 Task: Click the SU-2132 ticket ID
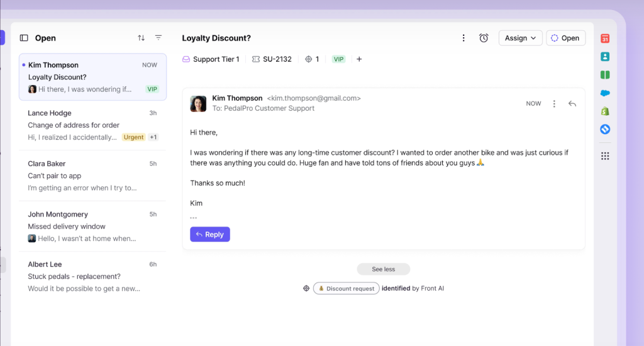pos(272,59)
